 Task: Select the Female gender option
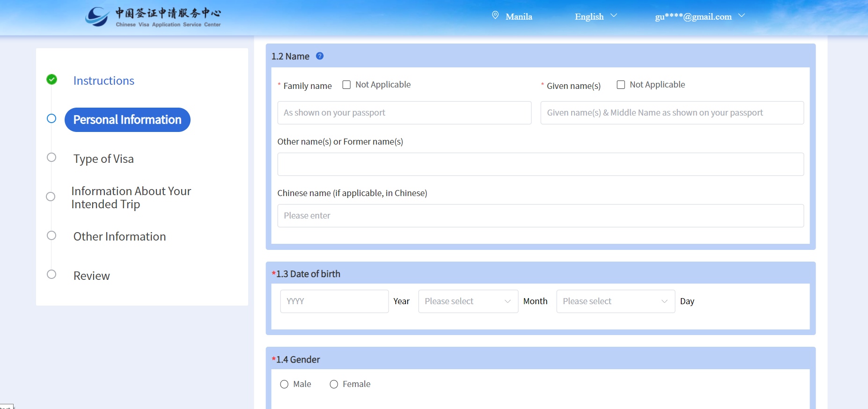[334, 384]
